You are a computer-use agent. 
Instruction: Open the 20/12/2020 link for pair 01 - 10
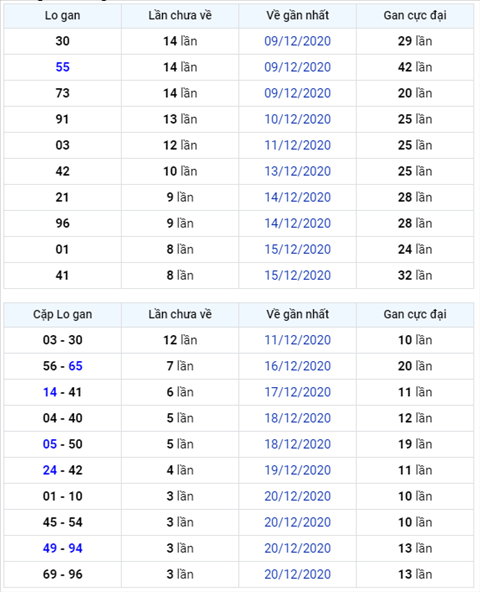(x=297, y=496)
